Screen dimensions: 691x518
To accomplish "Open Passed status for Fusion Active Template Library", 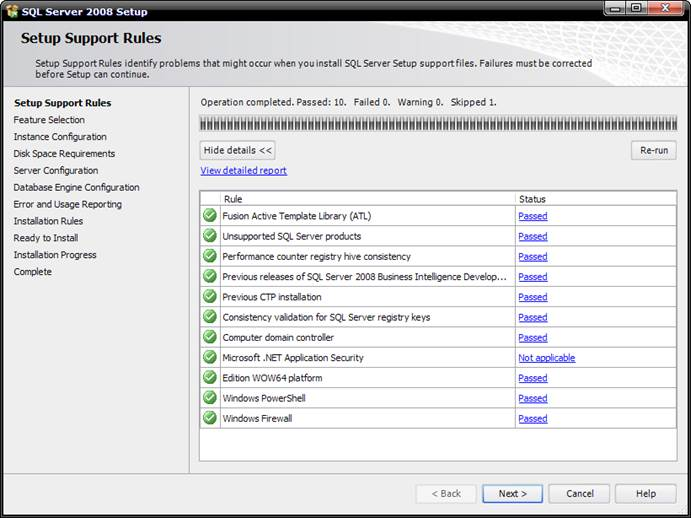I will [533, 216].
